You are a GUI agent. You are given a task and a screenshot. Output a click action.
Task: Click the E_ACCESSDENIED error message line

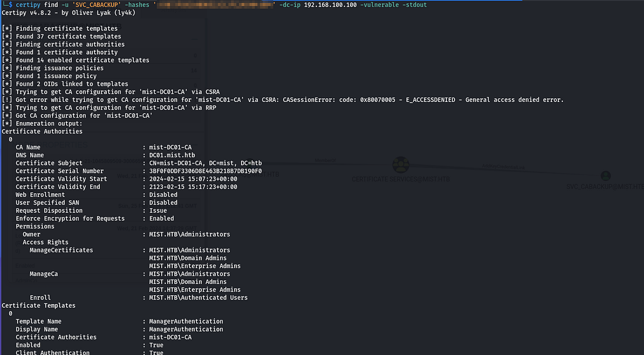282,100
